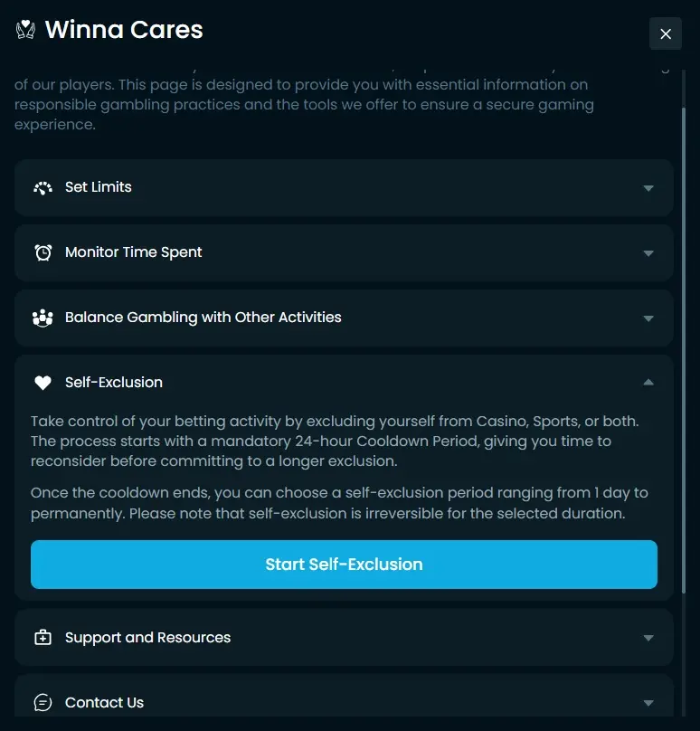Expand the Support and Resources arrow
Image resolution: width=700 pixels, height=731 pixels.
[x=648, y=638]
